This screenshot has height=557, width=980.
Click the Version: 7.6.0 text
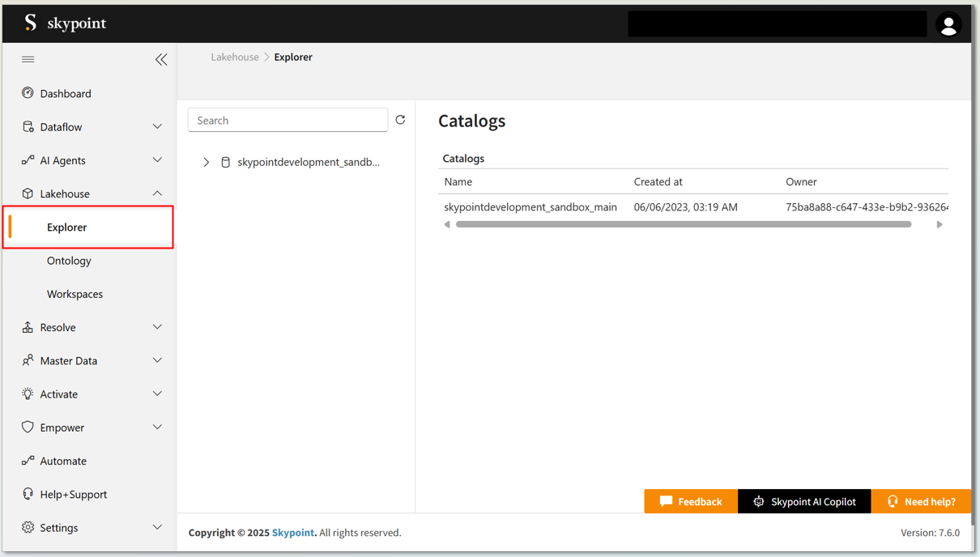(x=930, y=533)
